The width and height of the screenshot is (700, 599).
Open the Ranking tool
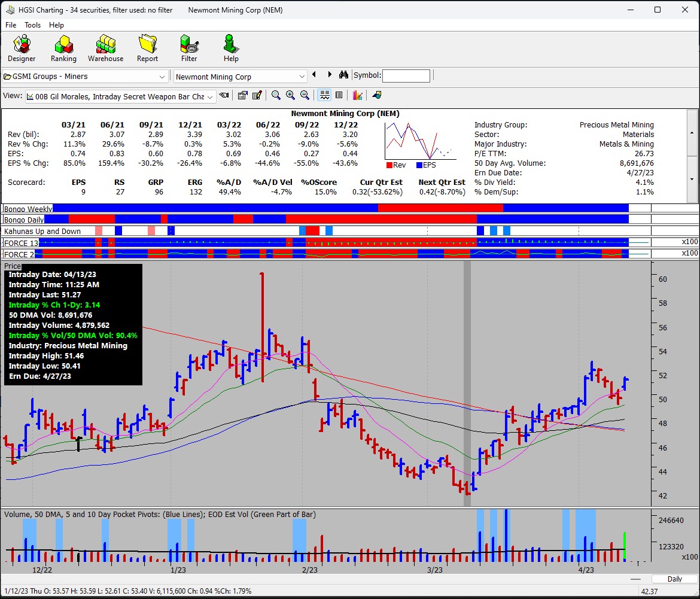pos(63,48)
